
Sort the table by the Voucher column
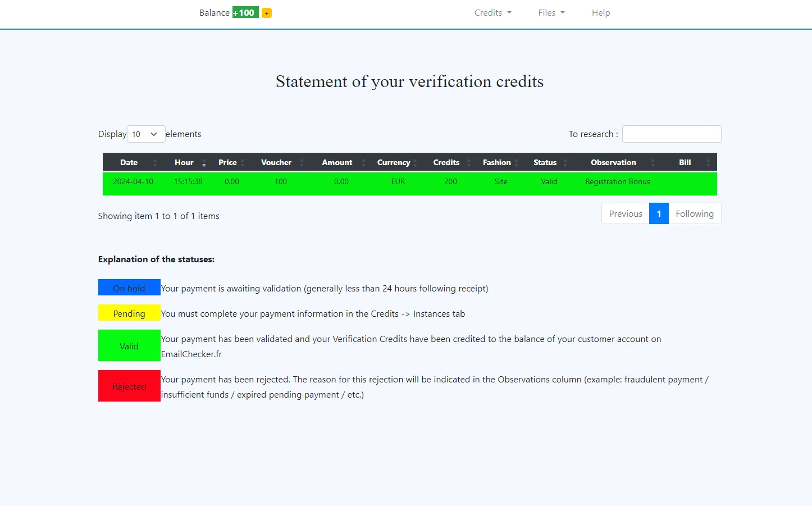click(x=276, y=162)
